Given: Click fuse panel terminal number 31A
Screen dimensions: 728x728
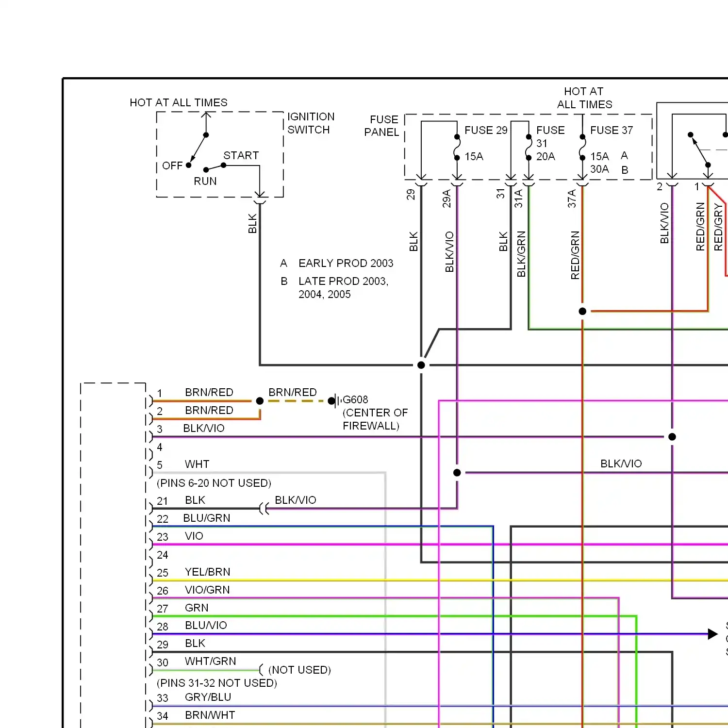Looking at the screenshot, I should (518, 199).
